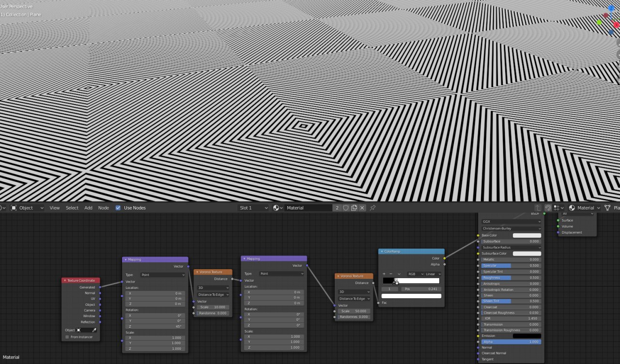
Task: Click the Scale 50.000 field
Action: click(355, 311)
